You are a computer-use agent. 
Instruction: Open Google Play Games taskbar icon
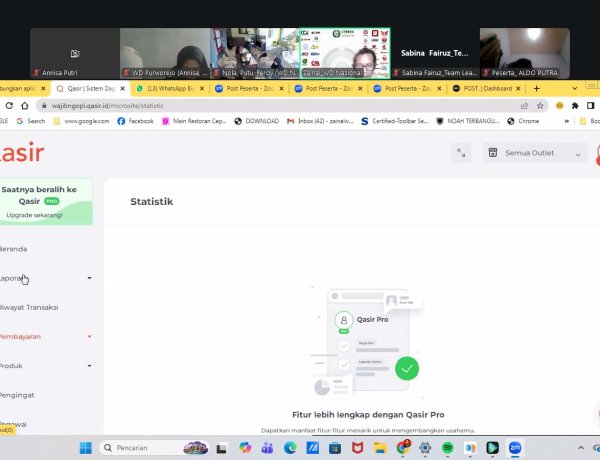tap(492, 448)
